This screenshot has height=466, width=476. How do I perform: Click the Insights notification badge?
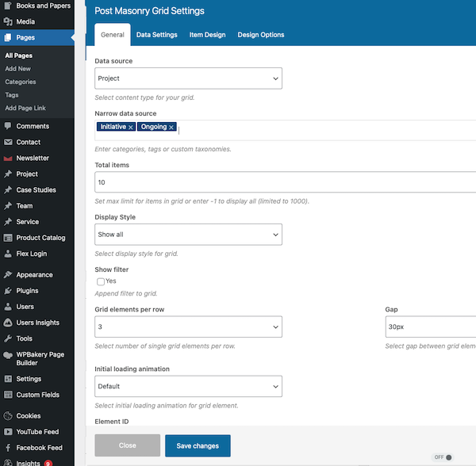(48, 464)
